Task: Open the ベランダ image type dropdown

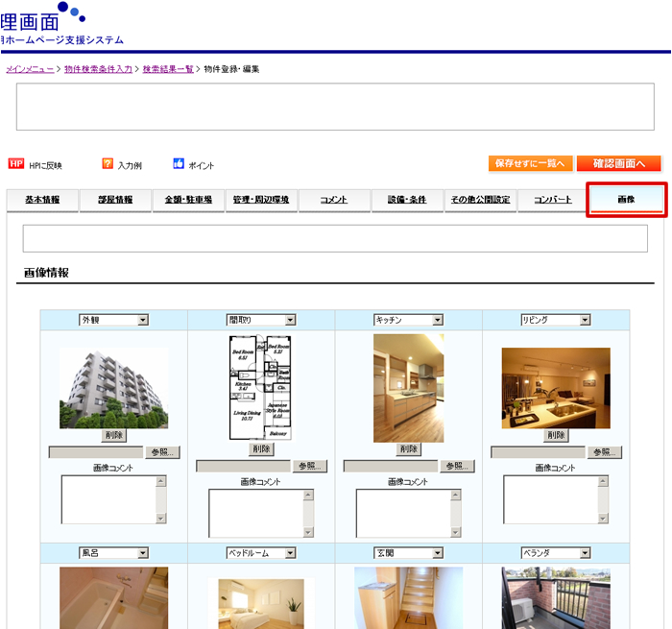Action: (x=556, y=553)
